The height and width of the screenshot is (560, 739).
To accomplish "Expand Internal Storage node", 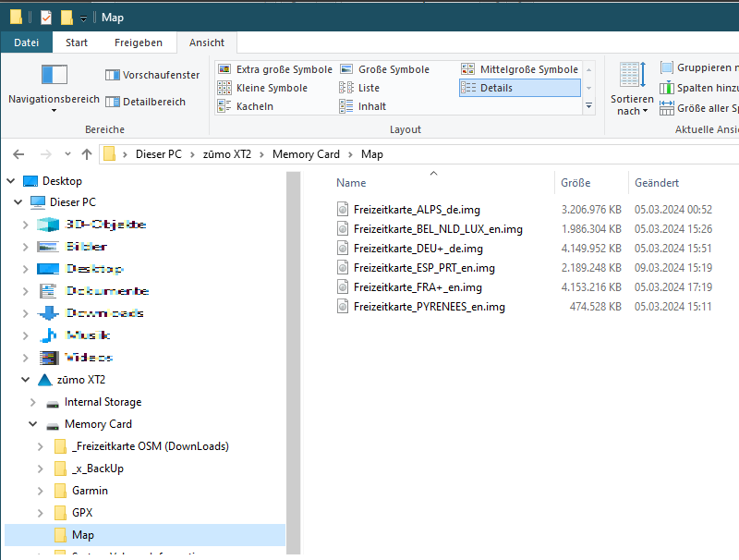I will click(x=33, y=402).
